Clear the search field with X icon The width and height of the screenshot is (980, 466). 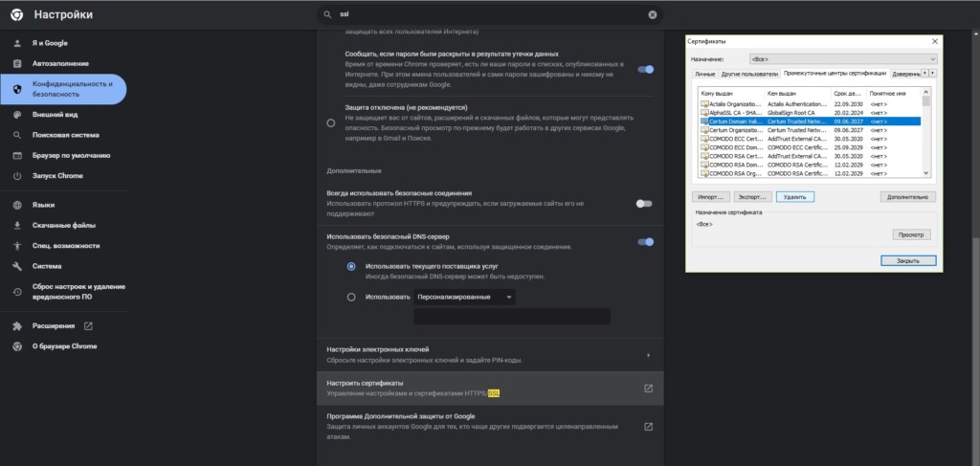click(653, 15)
